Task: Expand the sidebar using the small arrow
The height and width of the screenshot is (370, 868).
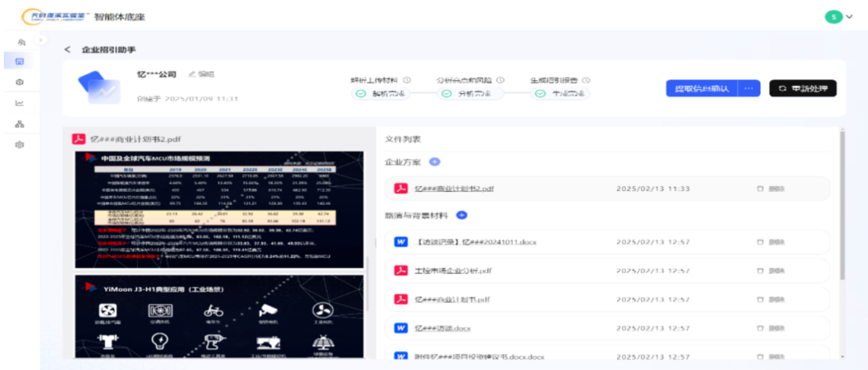Action: pyautogui.click(x=40, y=39)
